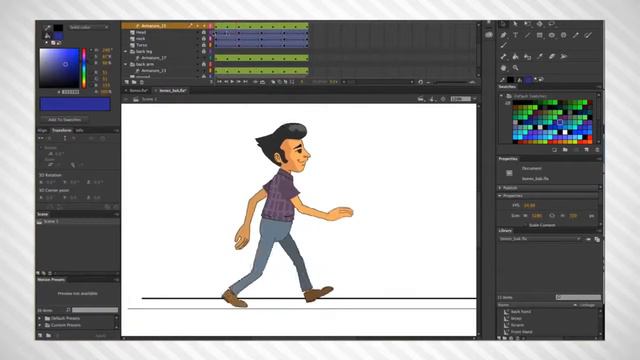Image resolution: width=640 pixels, height=360 pixels.
Task: Select the Armature_11 layer
Action: click(153, 26)
